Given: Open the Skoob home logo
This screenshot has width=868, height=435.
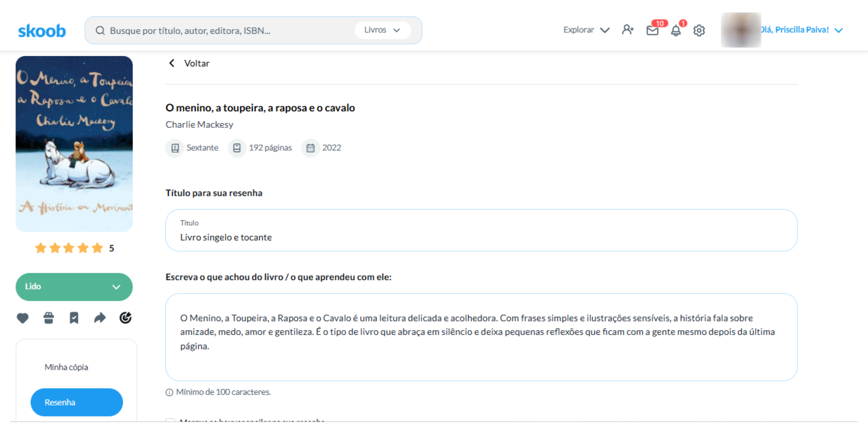Looking at the screenshot, I should [42, 31].
